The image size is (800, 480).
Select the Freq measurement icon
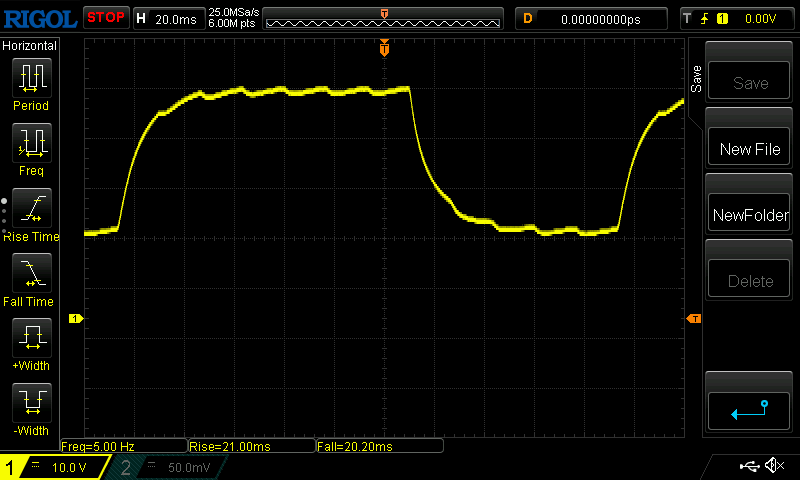click(x=32, y=143)
